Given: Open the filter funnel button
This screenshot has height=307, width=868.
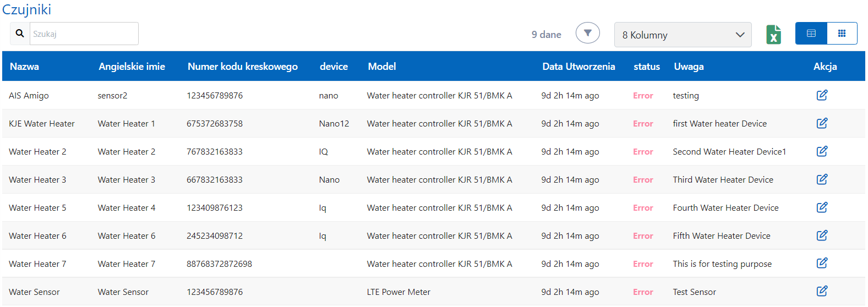Looking at the screenshot, I should pyautogui.click(x=587, y=33).
